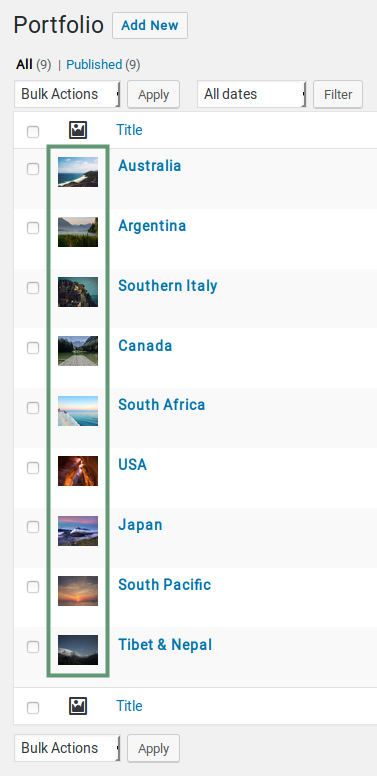
Task: Click the Canada lake dock thumbnail
Action: [x=78, y=351]
